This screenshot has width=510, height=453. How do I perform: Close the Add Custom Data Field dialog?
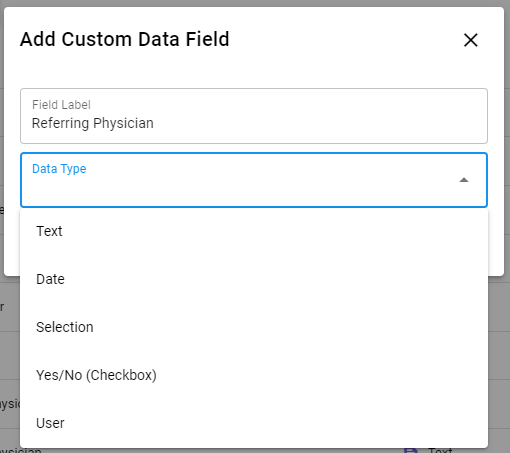pyautogui.click(x=471, y=40)
